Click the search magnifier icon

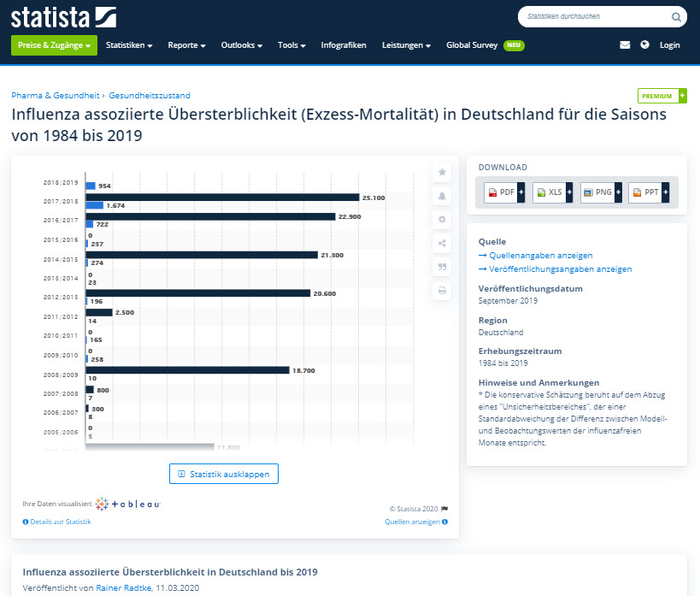click(676, 16)
